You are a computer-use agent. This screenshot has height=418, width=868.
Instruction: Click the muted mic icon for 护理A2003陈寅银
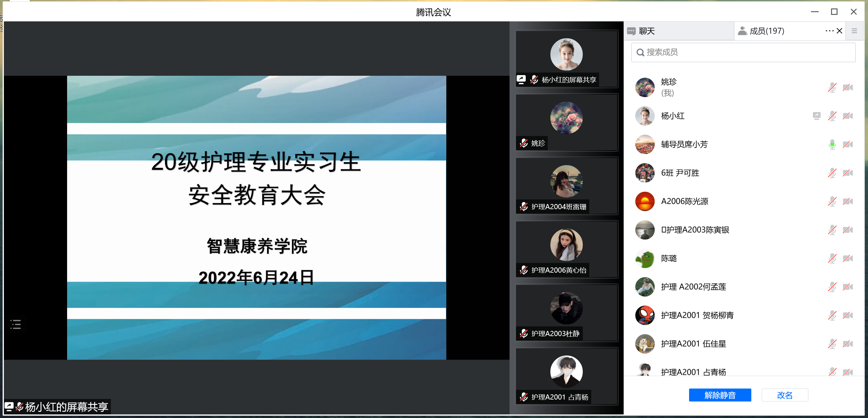pyautogui.click(x=832, y=230)
